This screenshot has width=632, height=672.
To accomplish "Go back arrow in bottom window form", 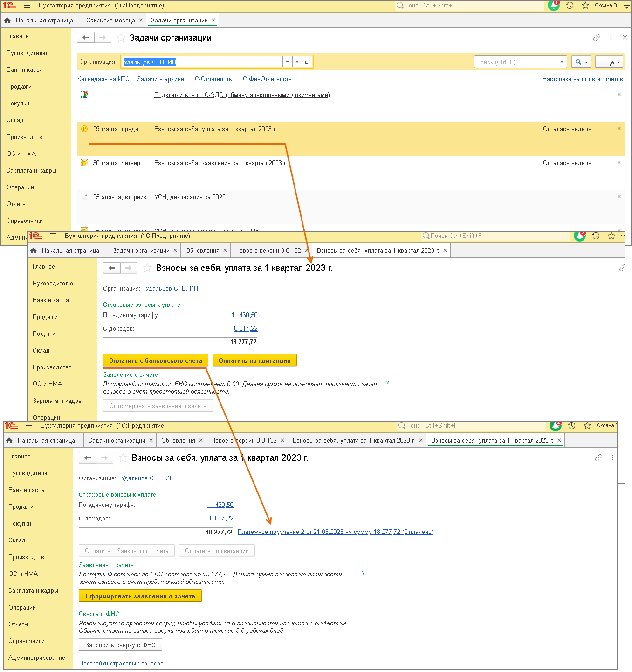I will click(88, 458).
